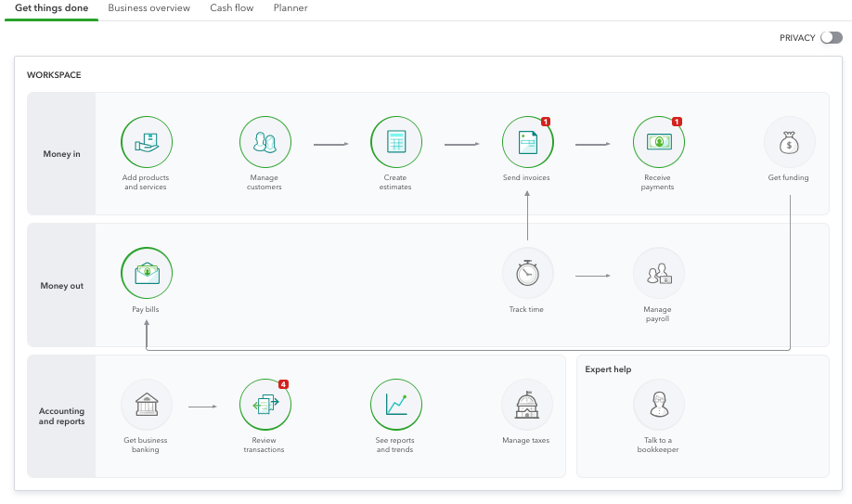Open See reports and trends icon

[x=396, y=405]
